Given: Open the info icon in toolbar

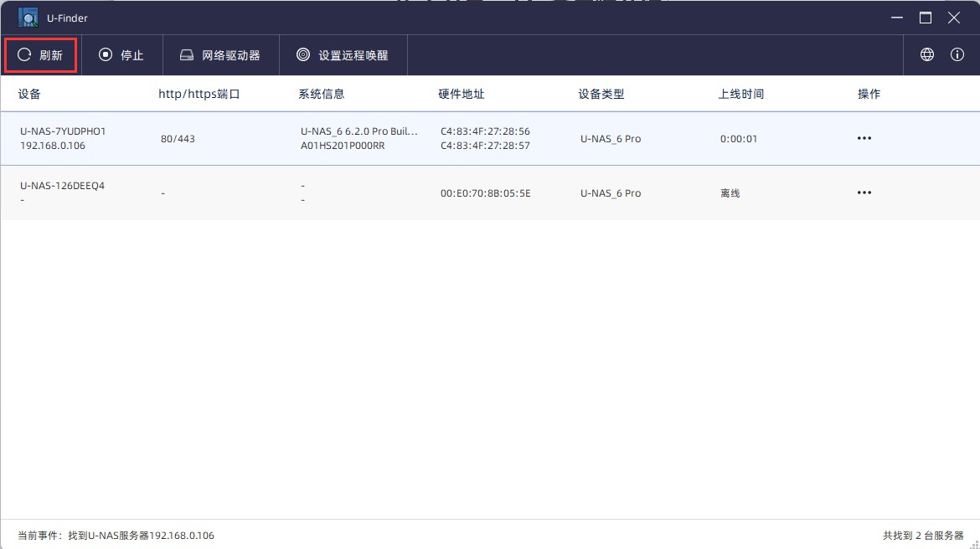Looking at the screenshot, I should 957,54.
